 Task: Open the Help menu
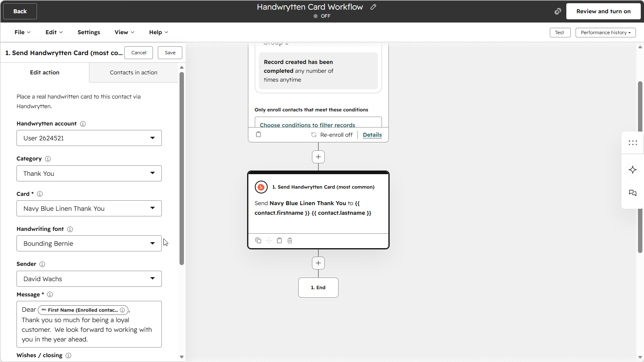click(x=159, y=32)
